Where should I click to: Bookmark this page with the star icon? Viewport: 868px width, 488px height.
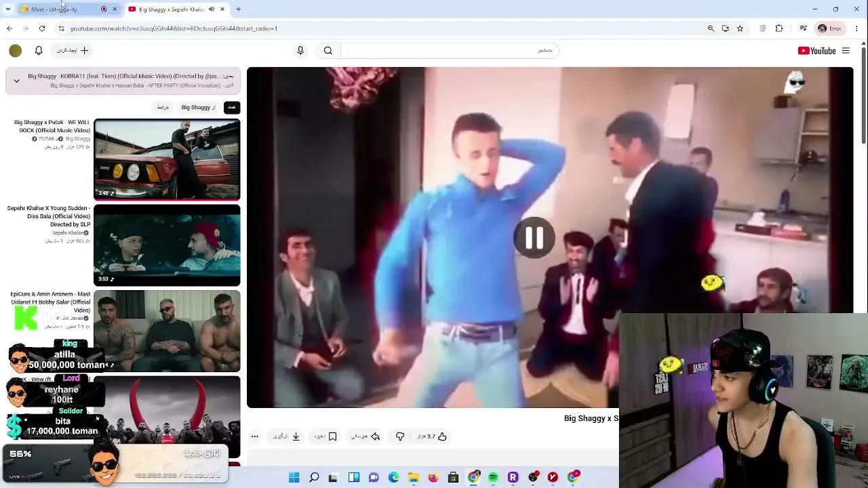pyautogui.click(x=740, y=28)
